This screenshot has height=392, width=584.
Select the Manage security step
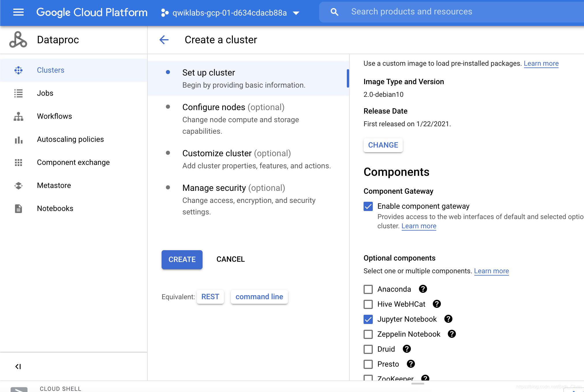coord(248,199)
